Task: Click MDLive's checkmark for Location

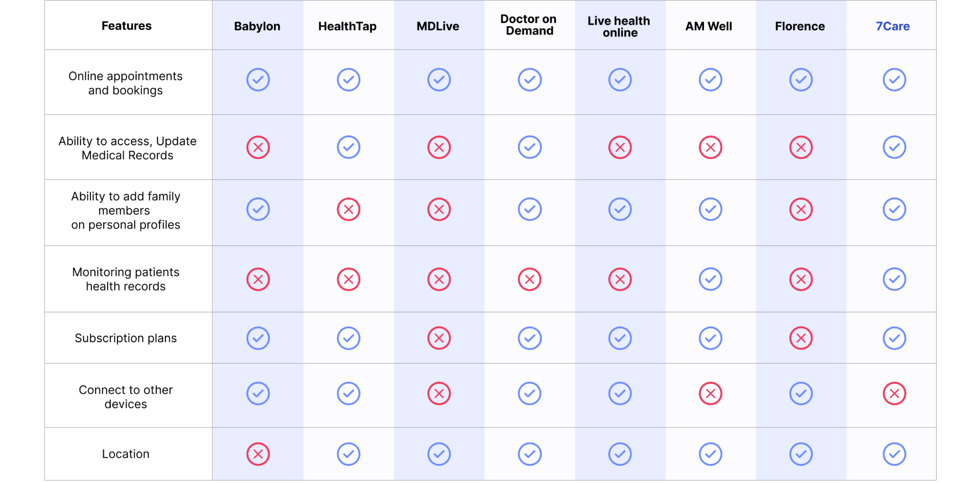Action: [439, 454]
